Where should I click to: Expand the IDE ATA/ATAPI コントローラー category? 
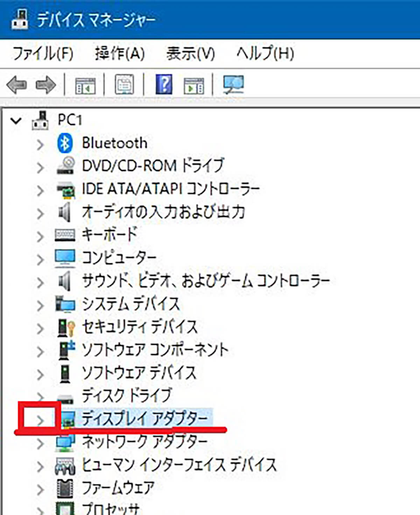[x=41, y=191]
